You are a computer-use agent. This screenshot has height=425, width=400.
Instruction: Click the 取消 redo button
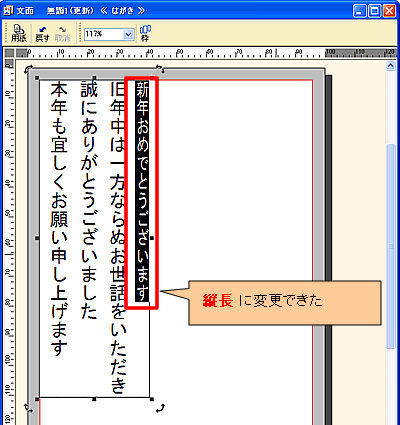click(63, 34)
